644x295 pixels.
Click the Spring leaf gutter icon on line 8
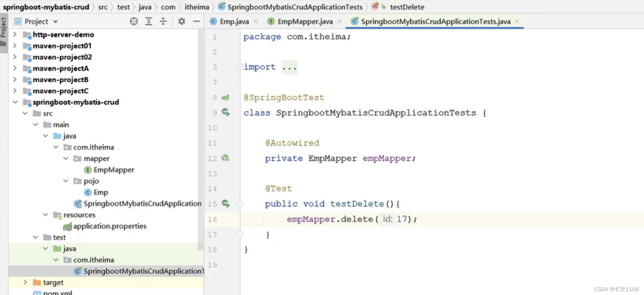pyautogui.click(x=225, y=98)
